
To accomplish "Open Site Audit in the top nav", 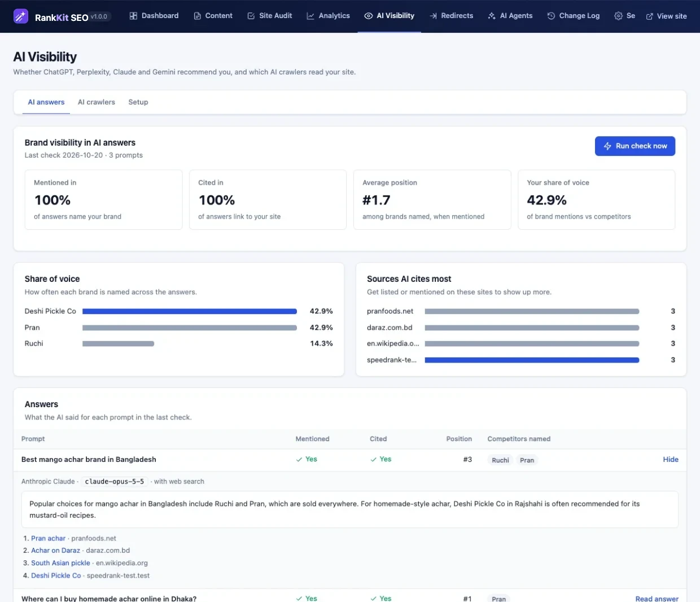I will 269,16.
